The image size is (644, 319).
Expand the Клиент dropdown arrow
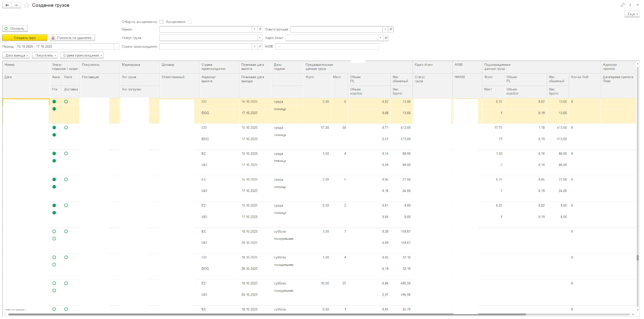click(255, 29)
